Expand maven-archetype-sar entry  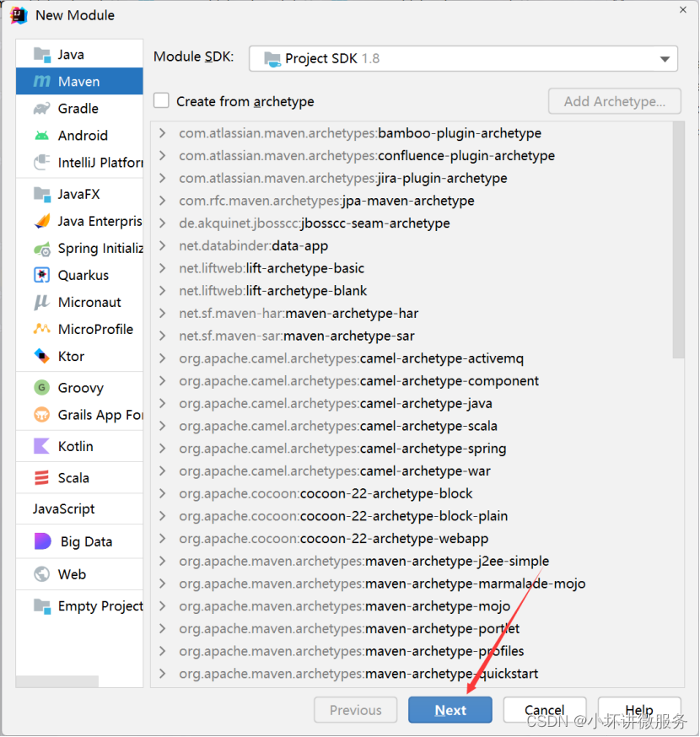coord(163,336)
